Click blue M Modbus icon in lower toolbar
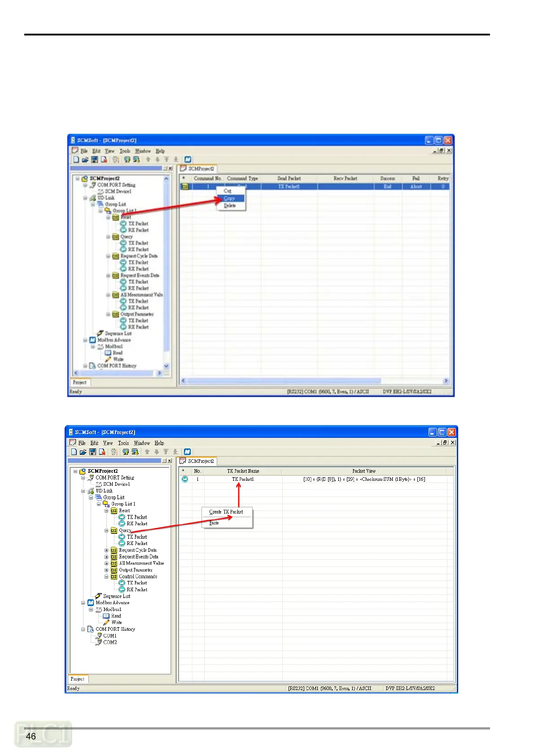This screenshot has width=534, height=756. pyautogui.click(x=187, y=452)
